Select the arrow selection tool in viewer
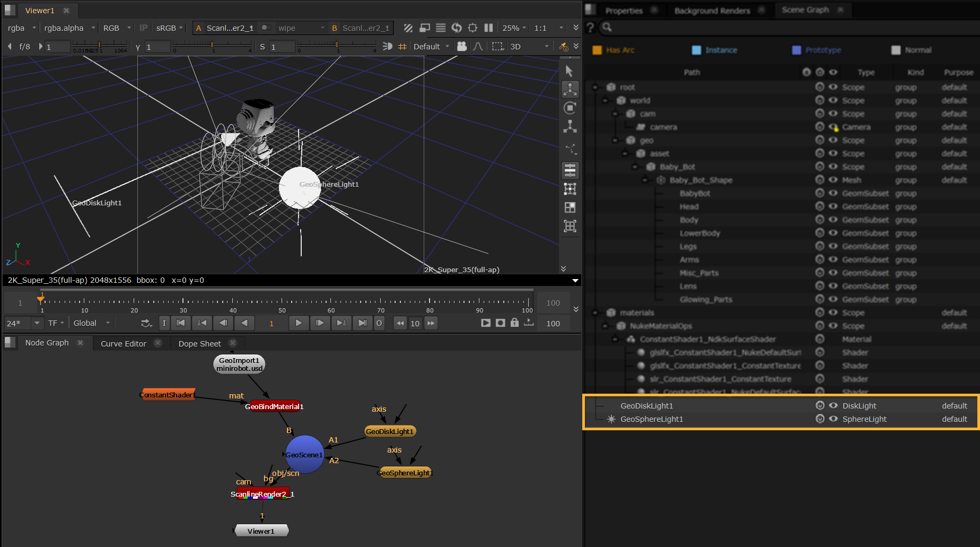980x547 pixels. (570, 71)
